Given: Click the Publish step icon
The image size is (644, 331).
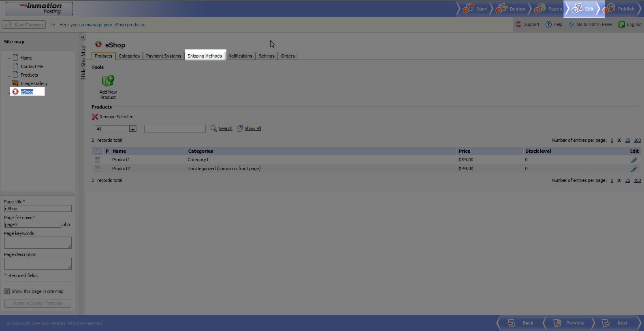Looking at the screenshot, I should coord(609,8).
